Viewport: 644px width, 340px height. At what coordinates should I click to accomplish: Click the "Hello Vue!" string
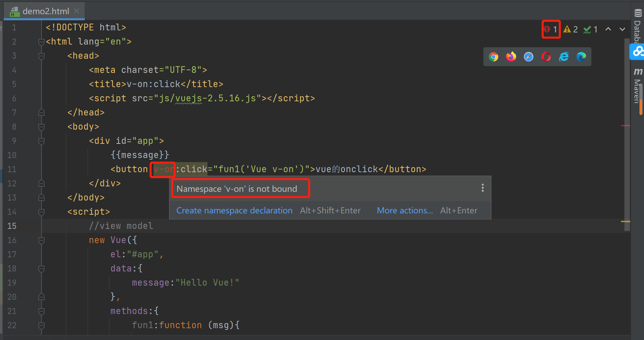point(207,283)
